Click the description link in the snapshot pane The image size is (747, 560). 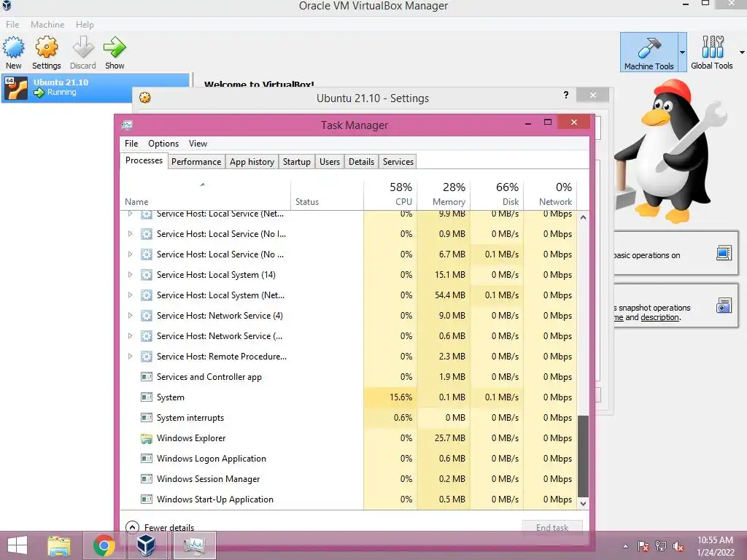[x=659, y=317]
